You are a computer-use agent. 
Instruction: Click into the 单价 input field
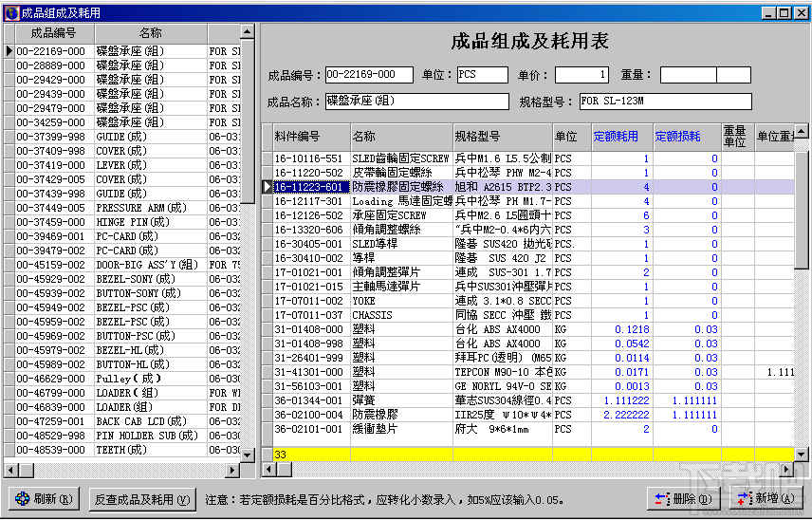click(x=581, y=75)
